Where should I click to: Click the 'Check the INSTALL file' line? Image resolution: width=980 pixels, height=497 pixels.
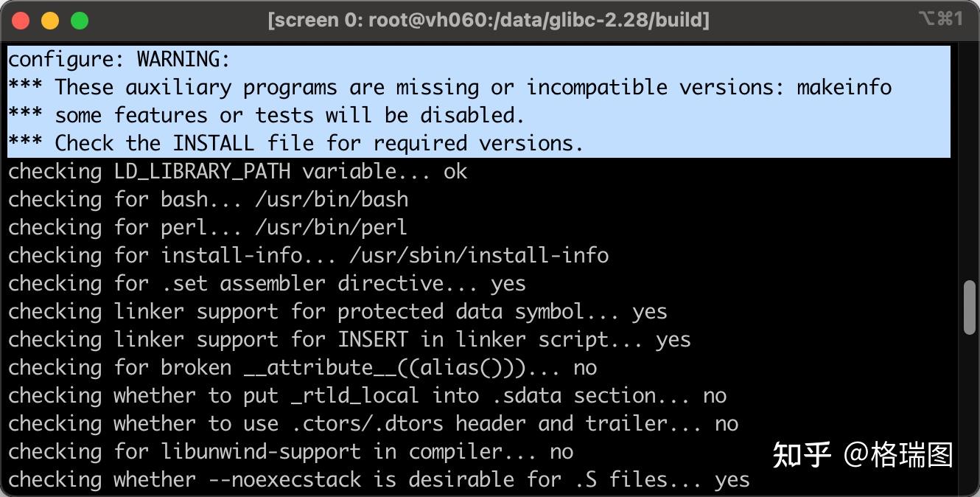click(295, 143)
